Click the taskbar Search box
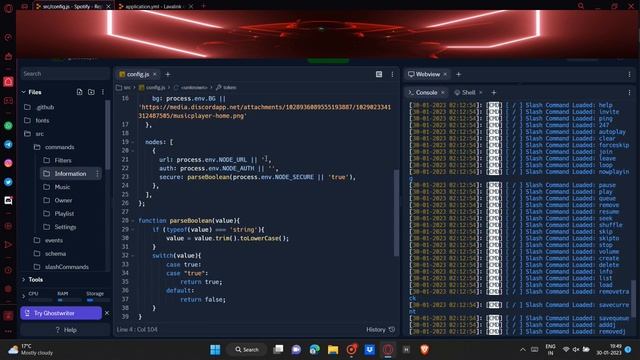This screenshot has width=640, height=360. coord(247,350)
